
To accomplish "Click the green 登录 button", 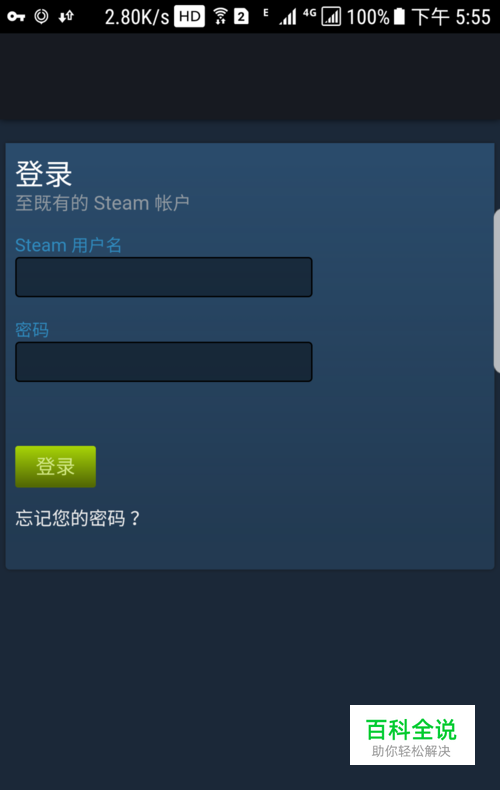I will click(55, 467).
